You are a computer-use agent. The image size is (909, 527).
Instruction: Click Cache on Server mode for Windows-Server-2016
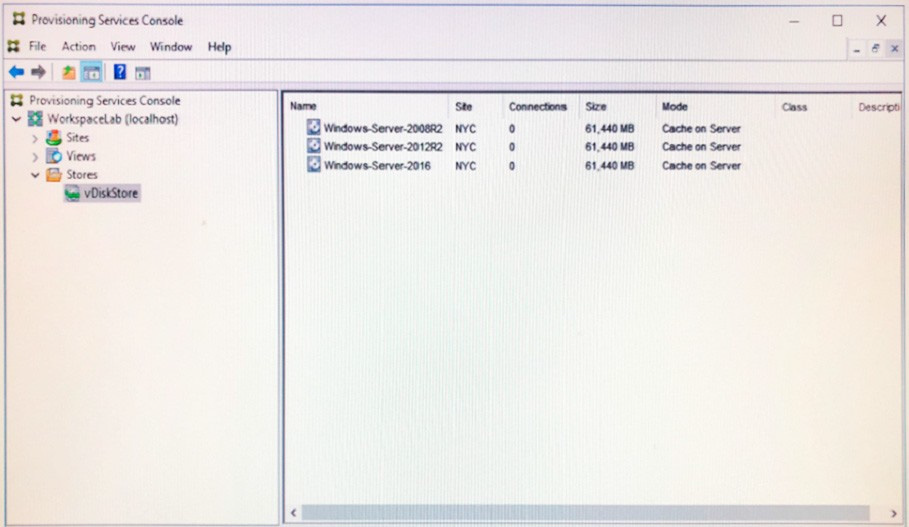701,166
